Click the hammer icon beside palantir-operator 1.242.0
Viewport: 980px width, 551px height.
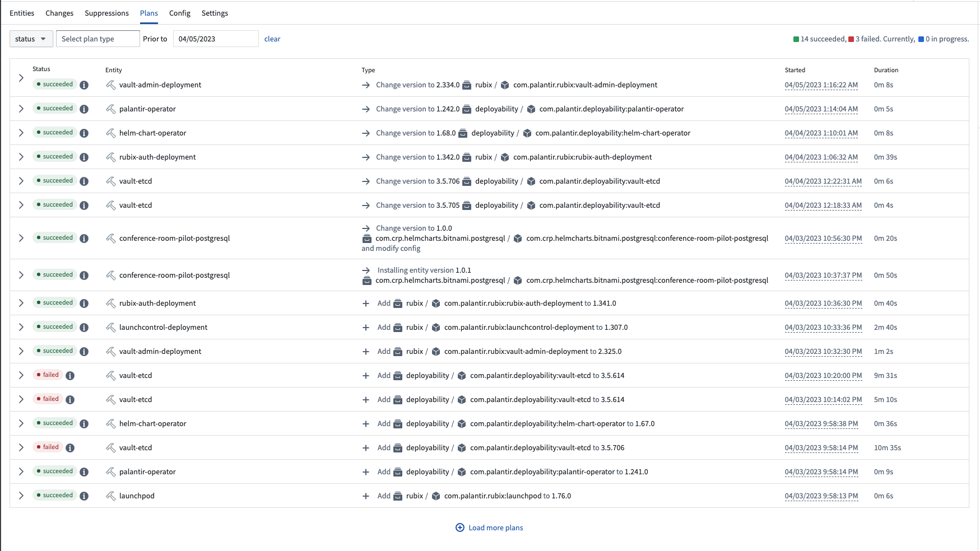point(111,109)
